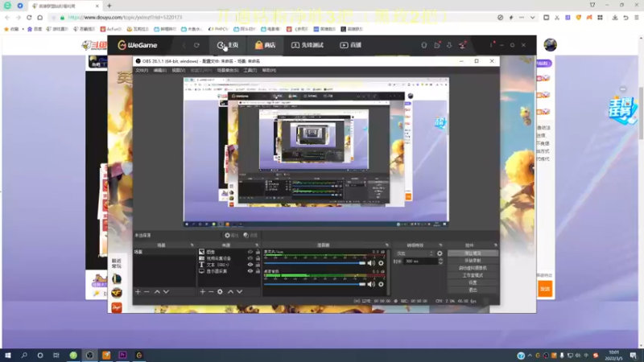Refresh the WeGame page
This screenshot has height=362, width=644.
pos(196,45)
